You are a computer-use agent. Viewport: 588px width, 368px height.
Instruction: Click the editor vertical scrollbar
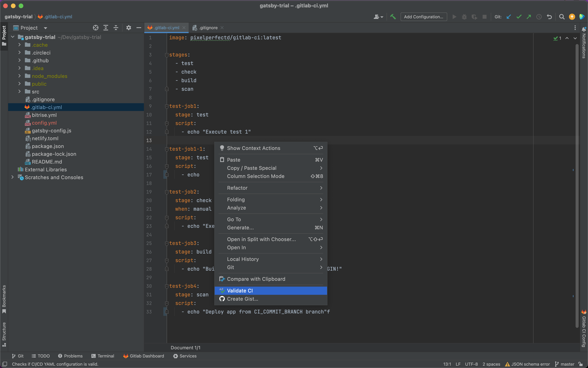click(577, 186)
